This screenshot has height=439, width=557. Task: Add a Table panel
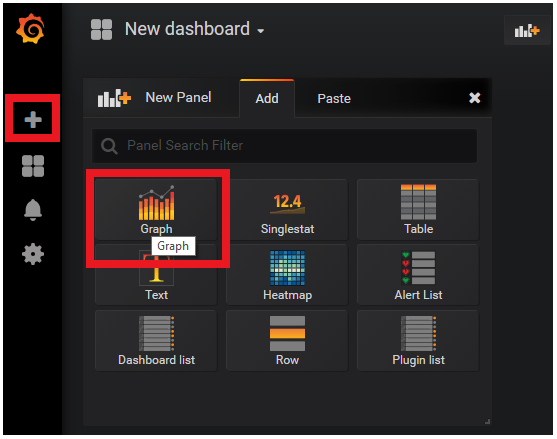point(418,210)
